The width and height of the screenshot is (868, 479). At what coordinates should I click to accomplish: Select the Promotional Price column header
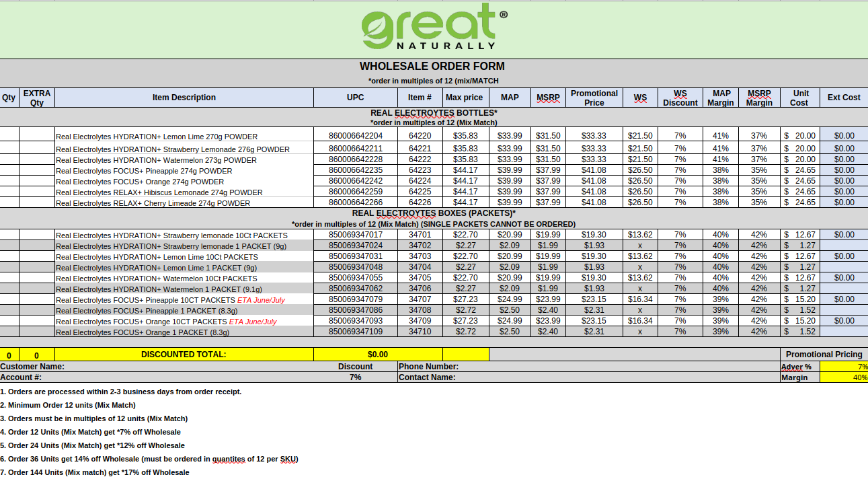(594, 98)
